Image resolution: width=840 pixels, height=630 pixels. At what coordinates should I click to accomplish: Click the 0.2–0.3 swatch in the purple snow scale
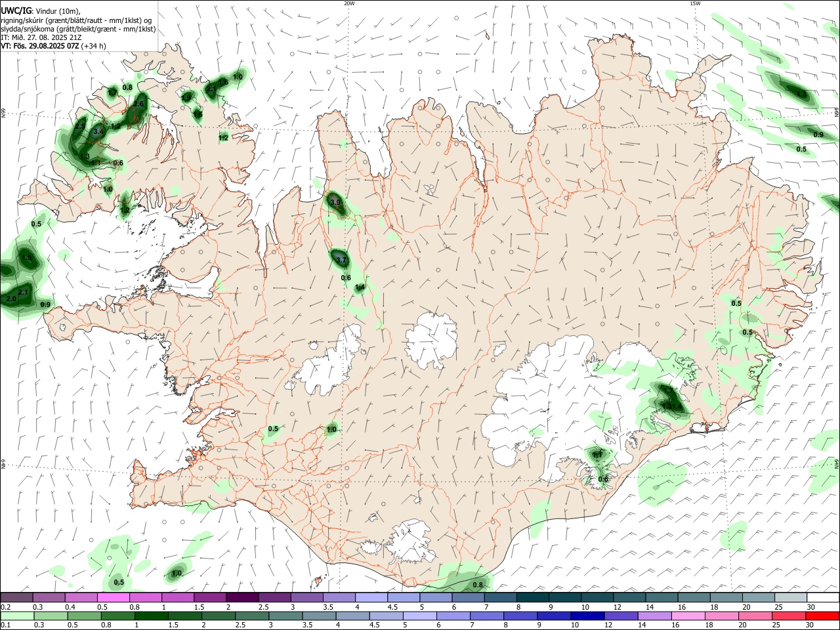pyautogui.click(x=17, y=597)
